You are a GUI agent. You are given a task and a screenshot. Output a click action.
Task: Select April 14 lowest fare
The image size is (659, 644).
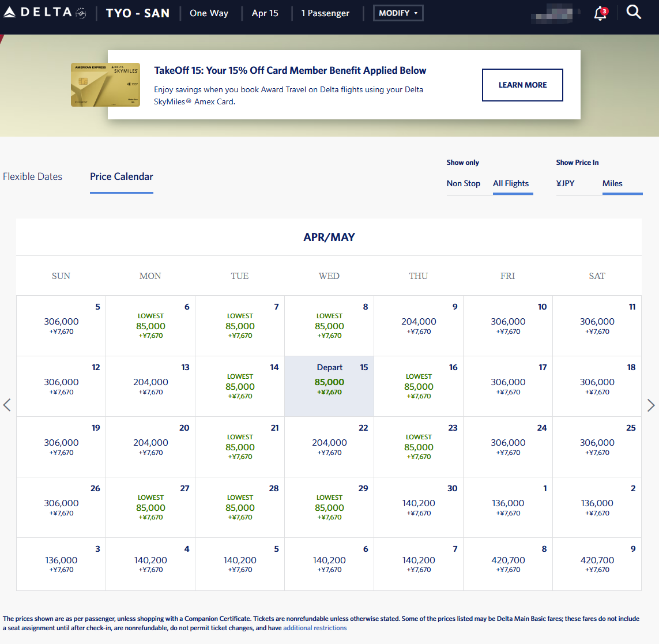[240, 386]
